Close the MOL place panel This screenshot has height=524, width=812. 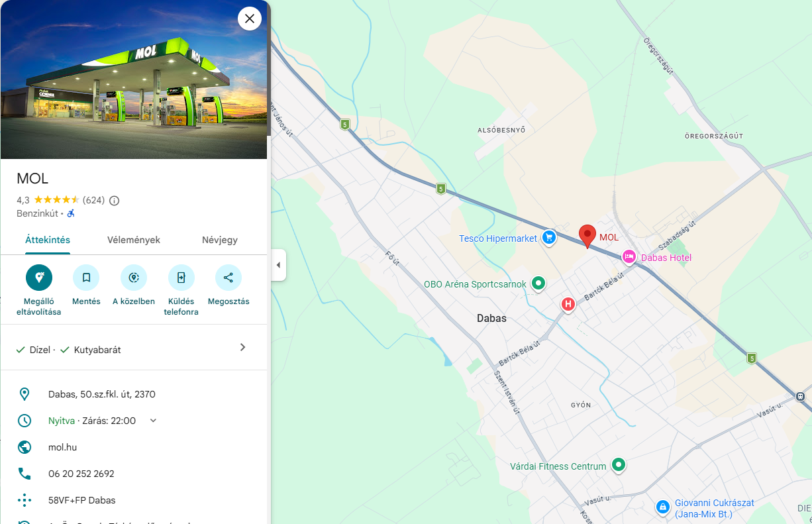250,19
